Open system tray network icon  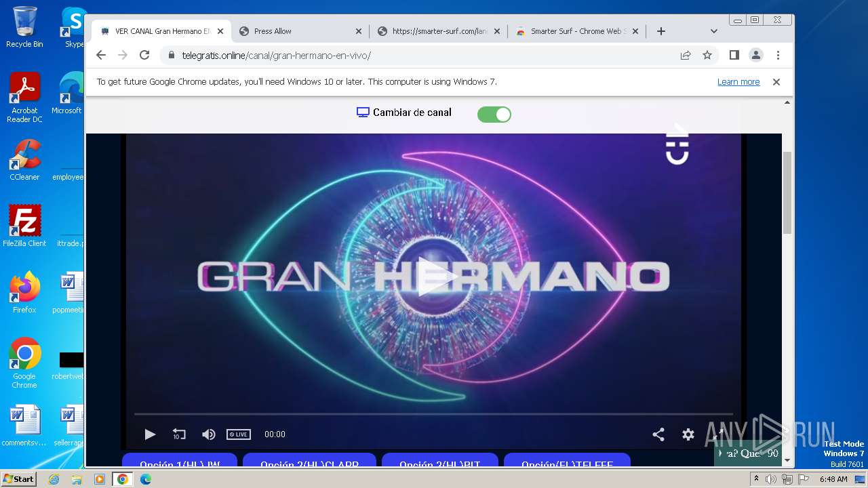tap(787, 479)
